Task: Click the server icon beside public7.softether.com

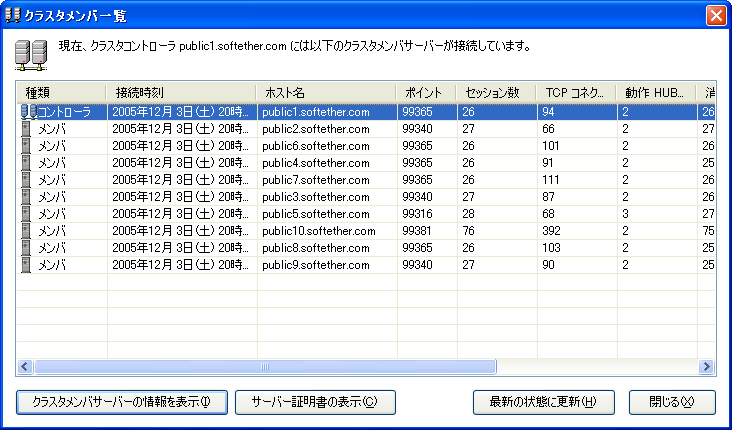Action: point(26,180)
